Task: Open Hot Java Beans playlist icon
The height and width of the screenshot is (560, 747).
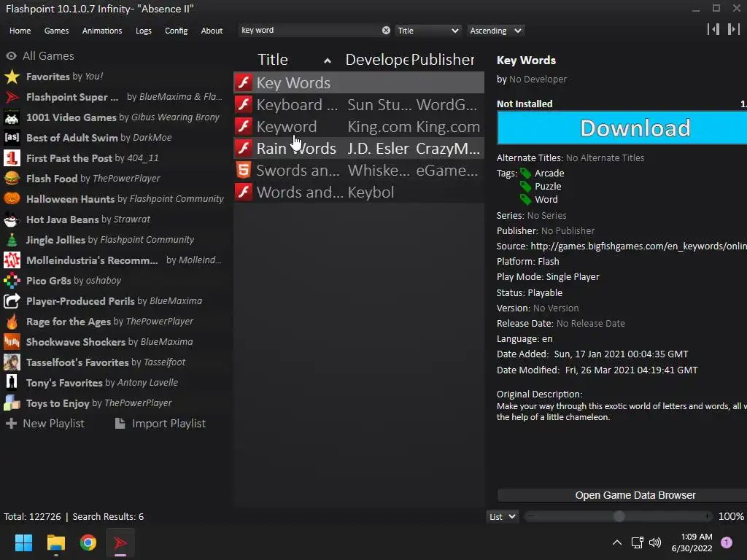Action: pos(12,219)
